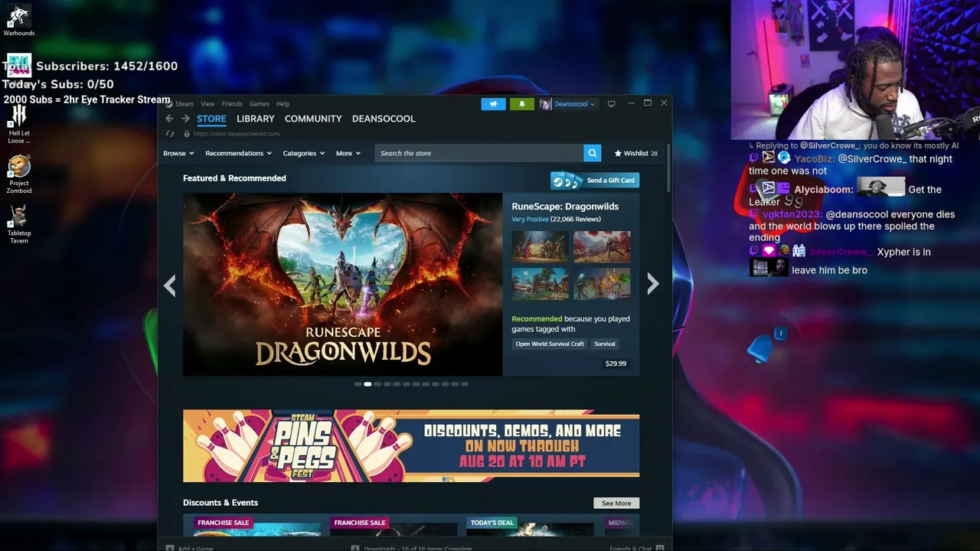Reload the store page with refresh icon
980x551 pixels.
[170, 134]
